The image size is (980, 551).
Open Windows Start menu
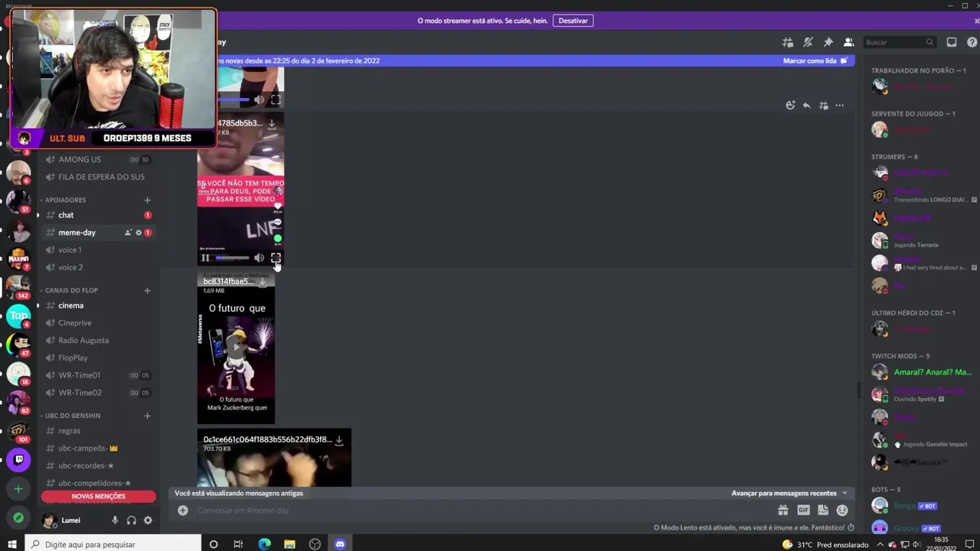[x=12, y=544]
